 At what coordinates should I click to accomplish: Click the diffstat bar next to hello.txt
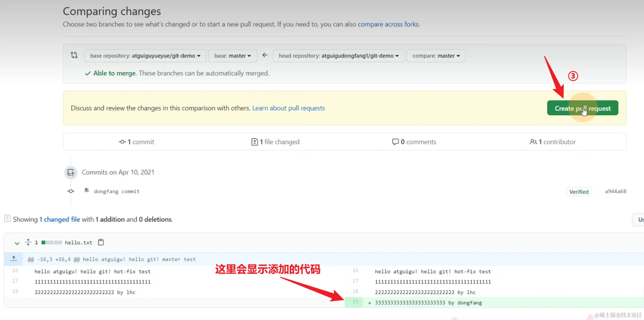point(52,242)
